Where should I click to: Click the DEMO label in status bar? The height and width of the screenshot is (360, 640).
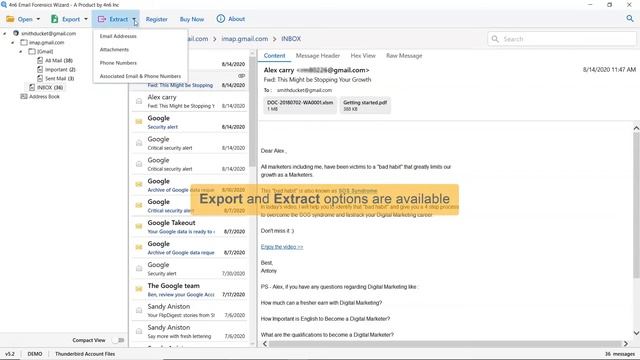35,354
